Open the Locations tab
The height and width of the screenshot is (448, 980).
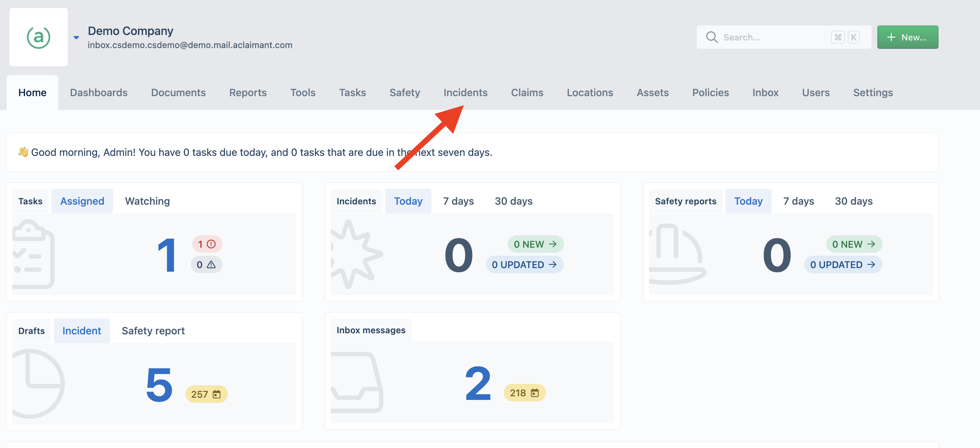coord(590,93)
